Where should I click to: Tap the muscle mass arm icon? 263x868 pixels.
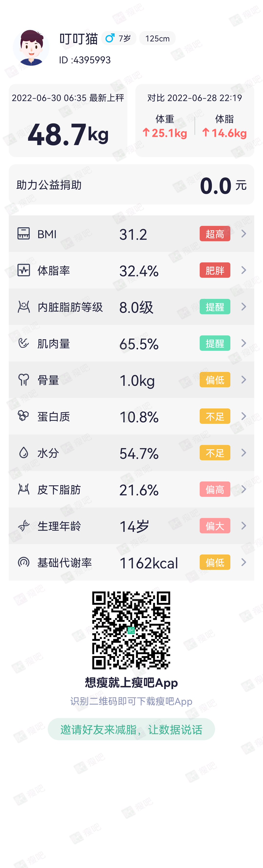(x=24, y=343)
